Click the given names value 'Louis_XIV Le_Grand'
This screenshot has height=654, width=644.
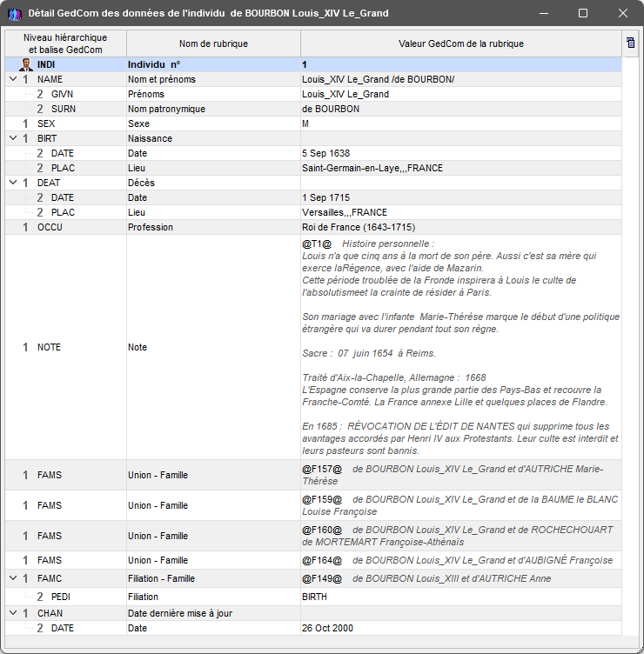tap(345, 94)
